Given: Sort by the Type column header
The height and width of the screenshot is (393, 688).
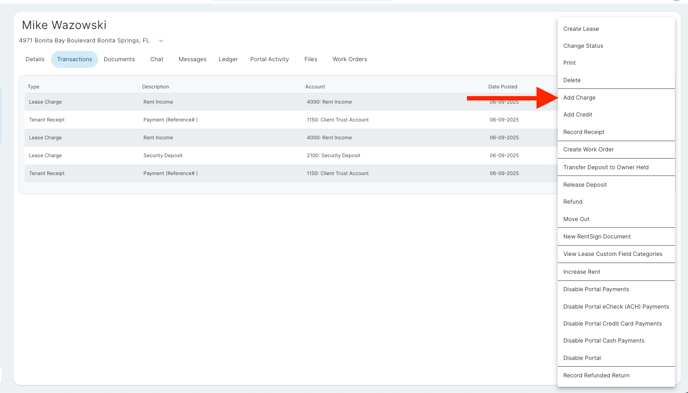Looking at the screenshot, I should (33, 87).
